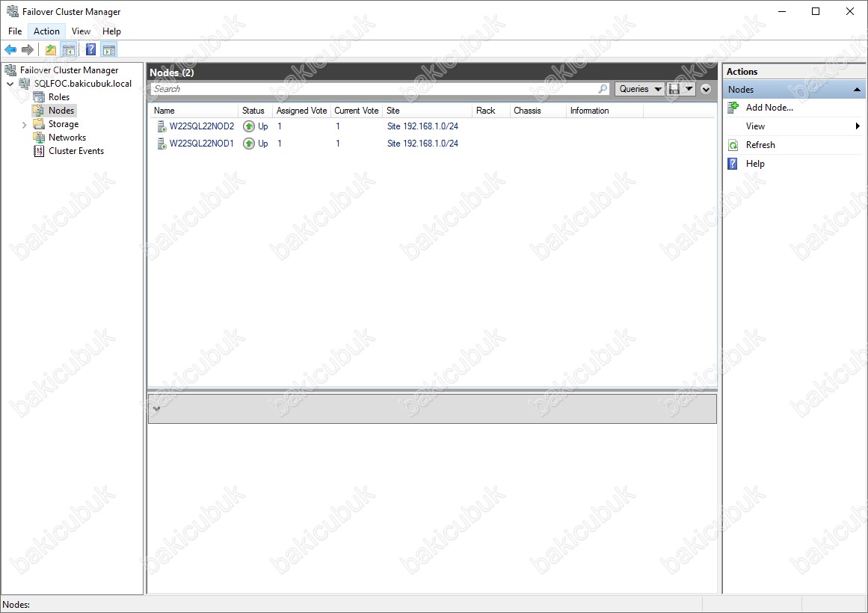Sort by the Information column header
Image resolution: width=868 pixels, height=613 pixels.
605,111
